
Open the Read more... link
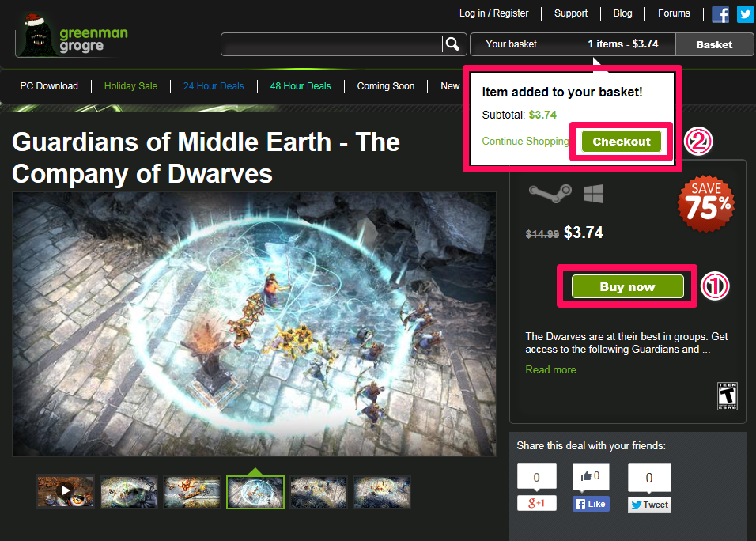click(554, 370)
